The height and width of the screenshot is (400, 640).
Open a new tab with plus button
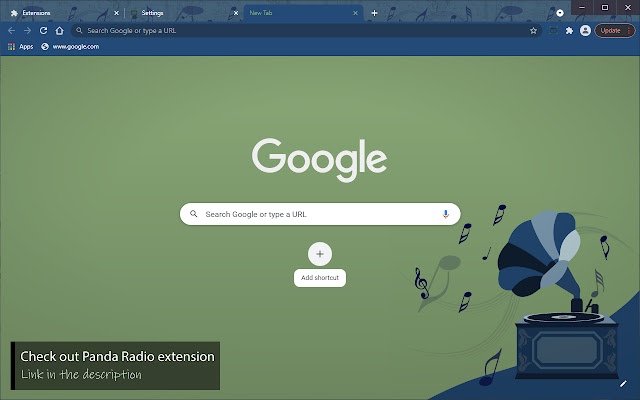pos(374,13)
